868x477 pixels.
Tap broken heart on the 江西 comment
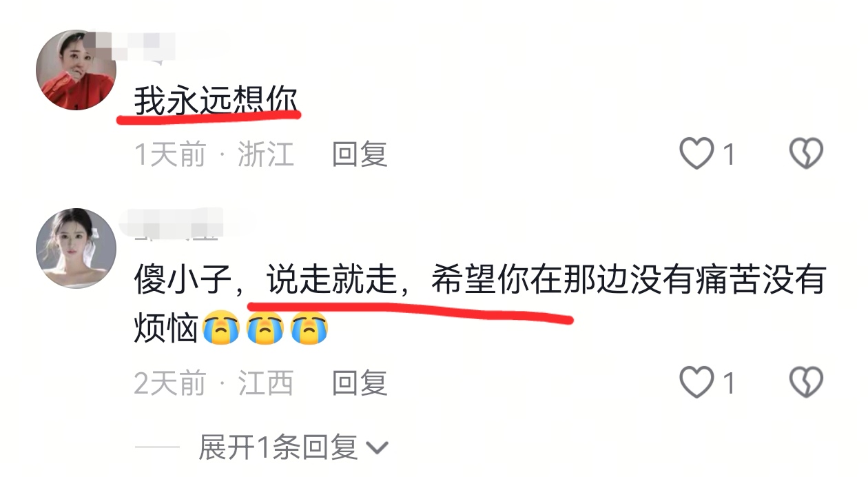coord(806,382)
